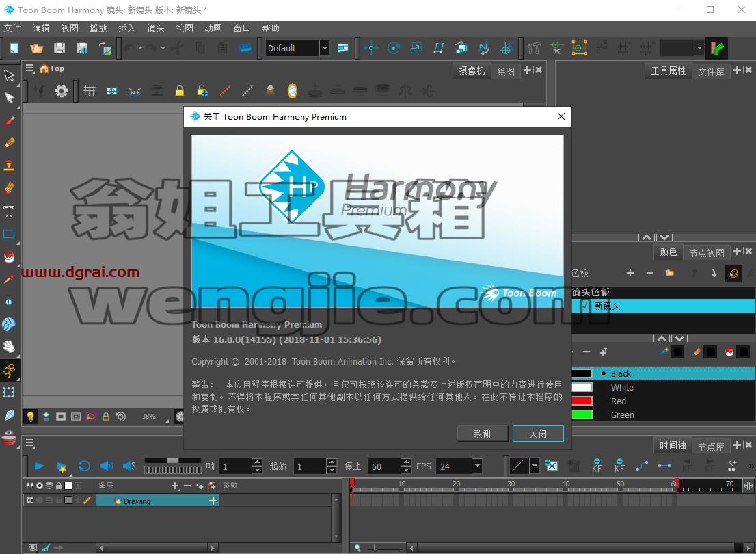Toggle all-layers lock in timeline header

(59, 486)
